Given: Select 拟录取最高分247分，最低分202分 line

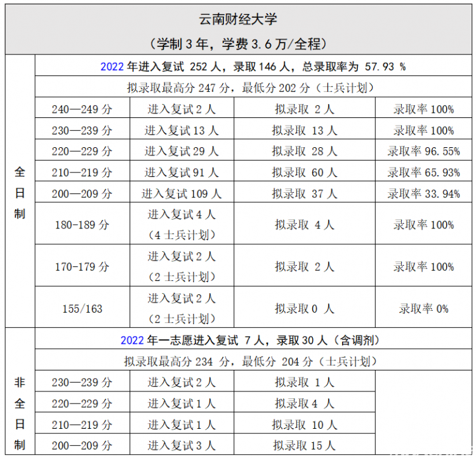Looking at the screenshot, I should [253, 87].
